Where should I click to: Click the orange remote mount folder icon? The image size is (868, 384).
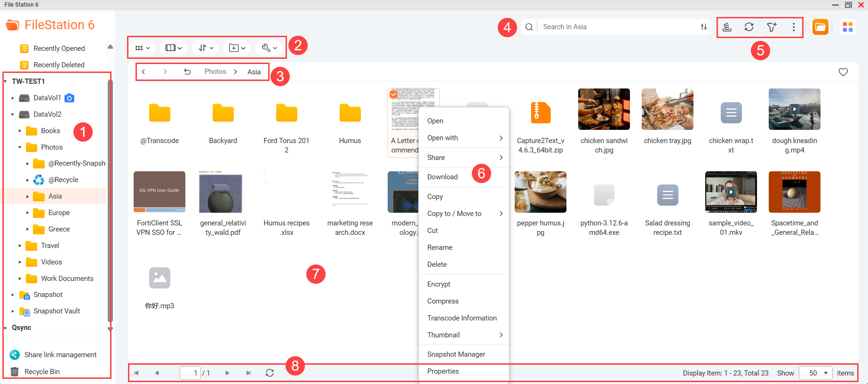click(x=820, y=27)
